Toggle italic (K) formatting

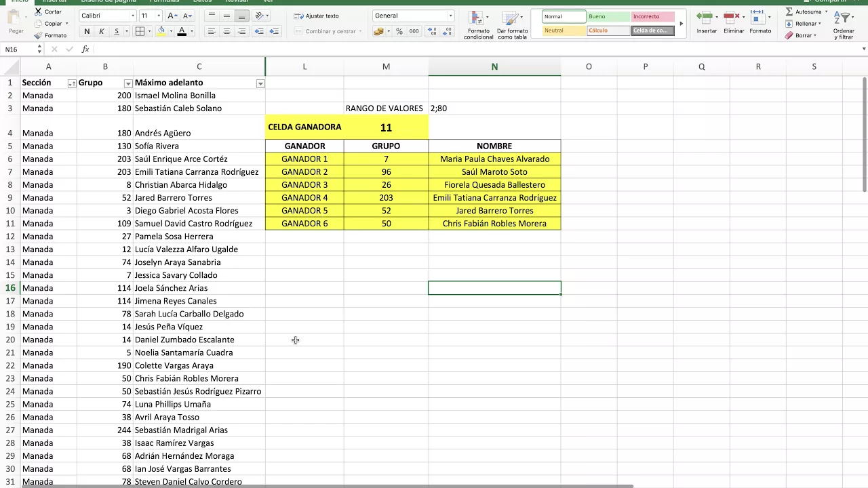pyautogui.click(x=102, y=31)
